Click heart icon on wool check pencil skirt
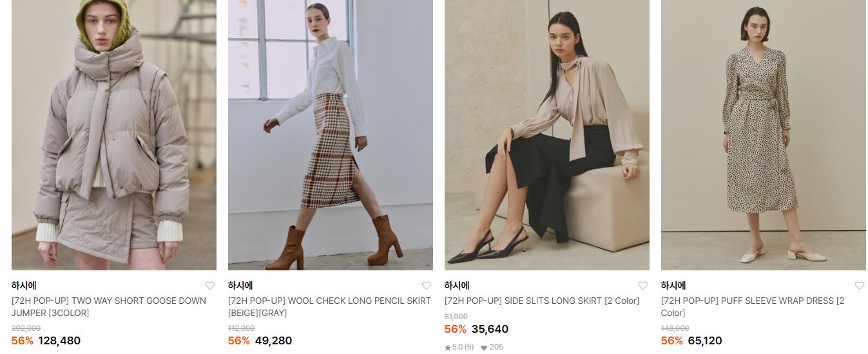The width and height of the screenshot is (868, 354). 427,286
